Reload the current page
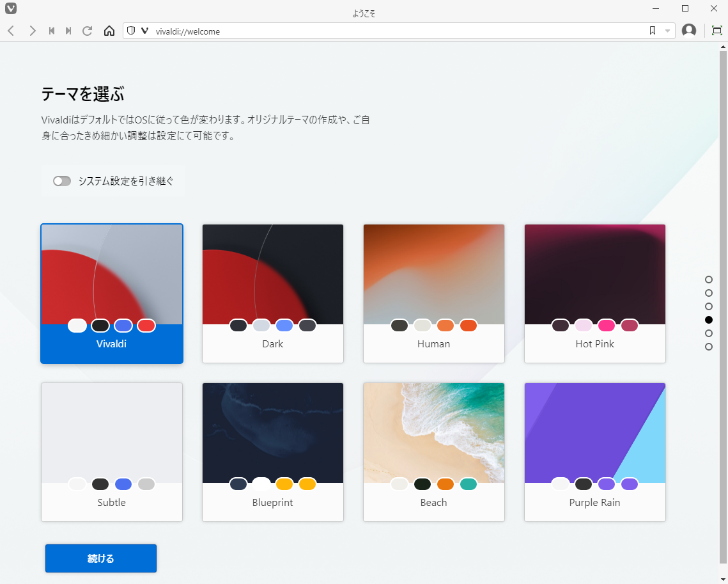 coord(88,31)
